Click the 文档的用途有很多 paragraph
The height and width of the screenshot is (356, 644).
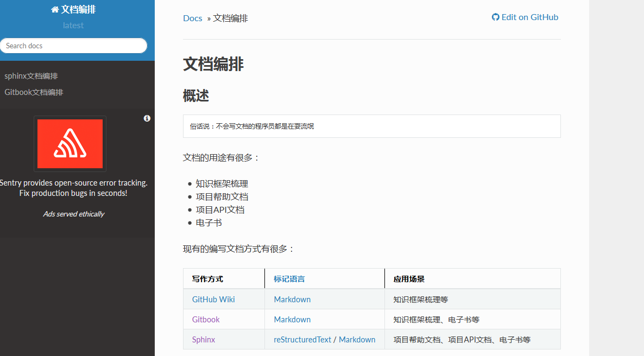coord(222,158)
